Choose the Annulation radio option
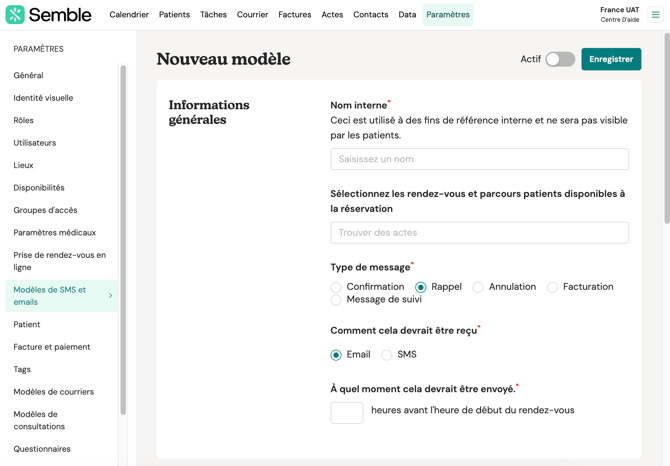The image size is (670, 466). (478, 287)
